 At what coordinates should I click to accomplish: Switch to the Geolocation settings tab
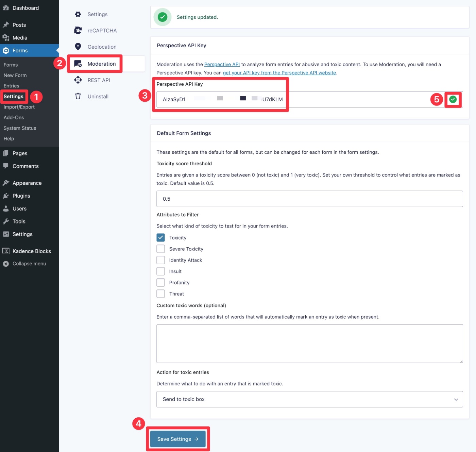[x=102, y=47]
